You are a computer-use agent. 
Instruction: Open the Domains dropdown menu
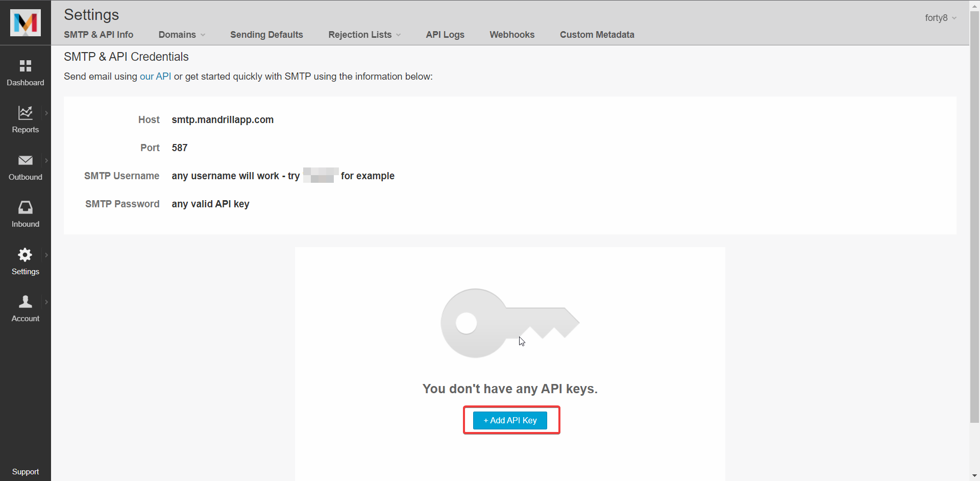[182, 35]
